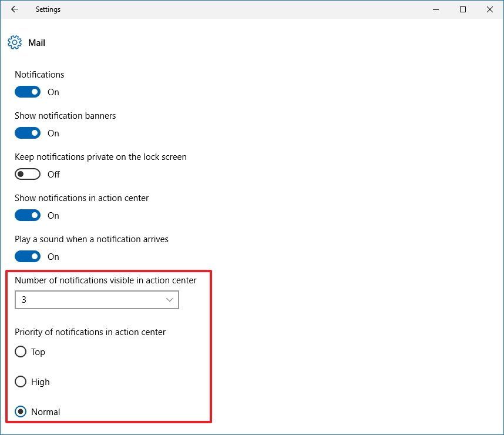Disable sound when a notification arrives
Viewport: 504px width, 435px height.
click(27, 256)
